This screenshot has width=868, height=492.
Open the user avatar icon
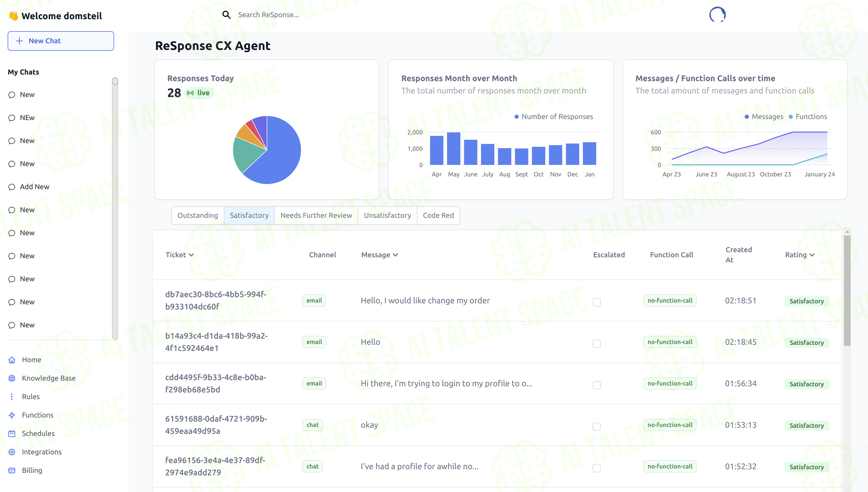click(717, 15)
